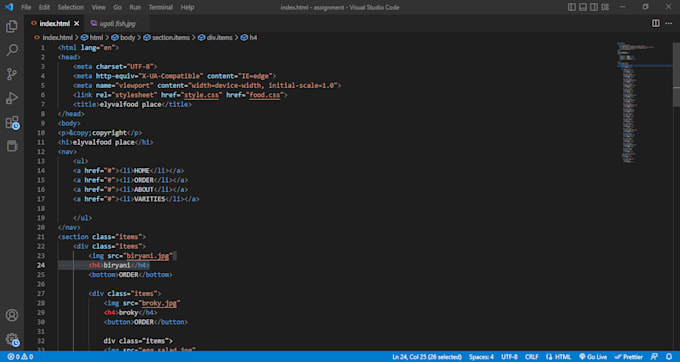Switch to the ugali fish.jpg tab
The height and width of the screenshot is (362, 680).
pyautogui.click(x=117, y=23)
